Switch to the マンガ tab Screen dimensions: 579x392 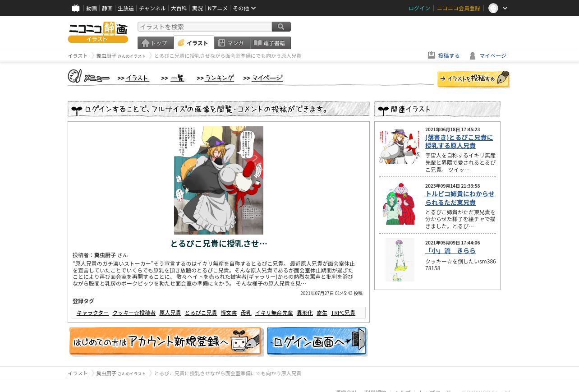(x=232, y=43)
